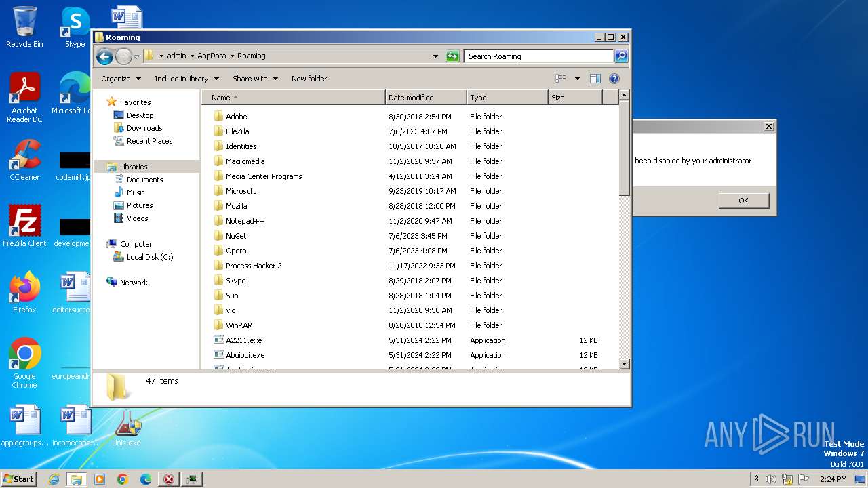Open the Videos library
868x488 pixels.
[x=137, y=218]
